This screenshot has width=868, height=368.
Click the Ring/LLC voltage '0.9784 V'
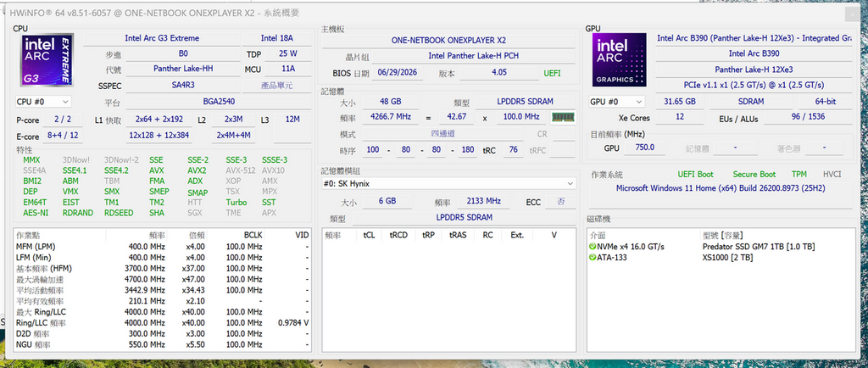pyautogui.click(x=292, y=323)
